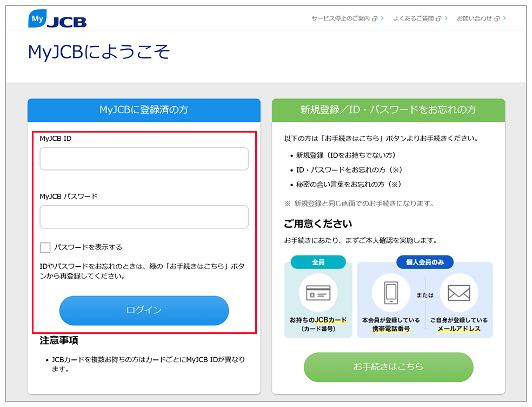Focus the MyJCB ID input field
Screen dimensions: 532x407
click(144, 159)
